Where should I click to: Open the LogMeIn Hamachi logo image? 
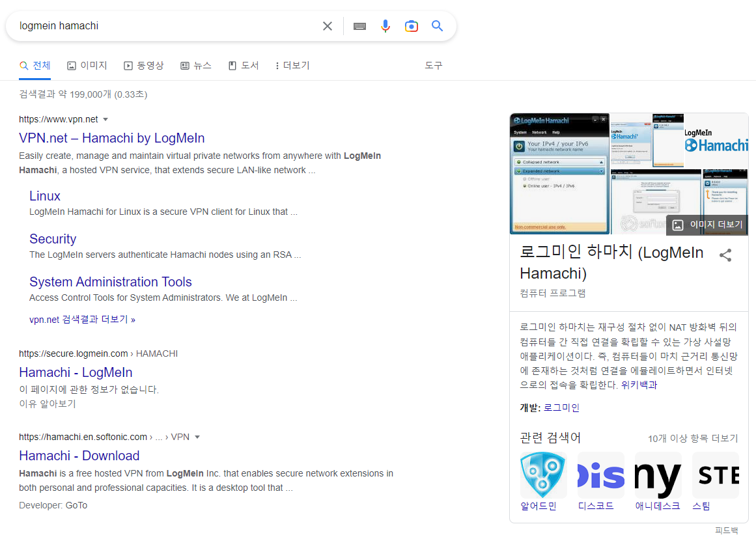(x=716, y=141)
